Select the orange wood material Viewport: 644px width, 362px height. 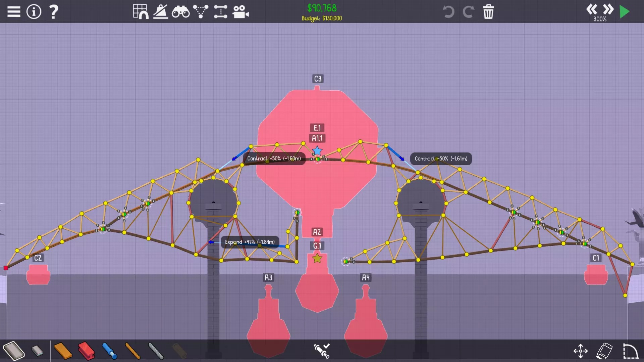63,351
